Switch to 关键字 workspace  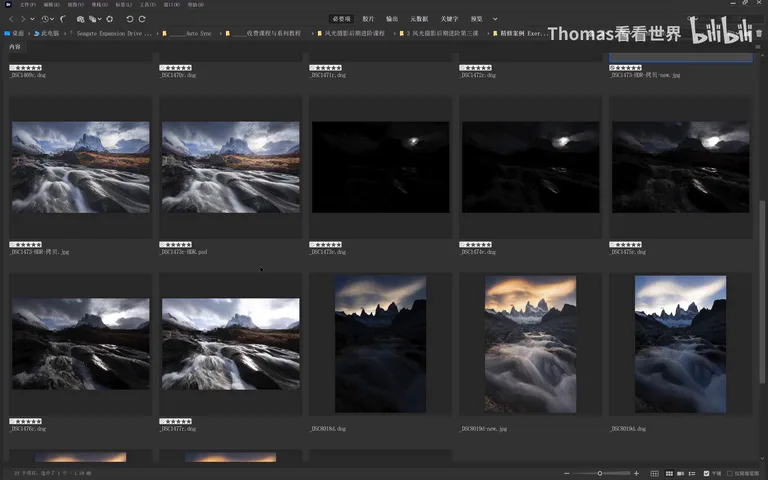[449, 19]
